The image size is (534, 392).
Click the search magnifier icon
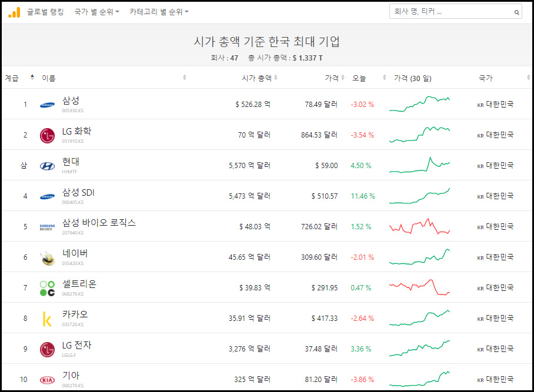point(516,12)
